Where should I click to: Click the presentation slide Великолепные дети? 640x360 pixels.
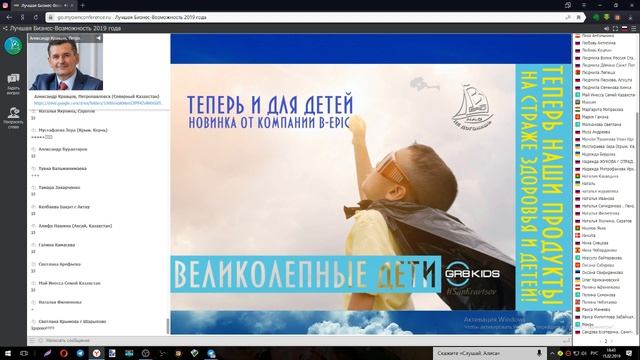[371, 184]
